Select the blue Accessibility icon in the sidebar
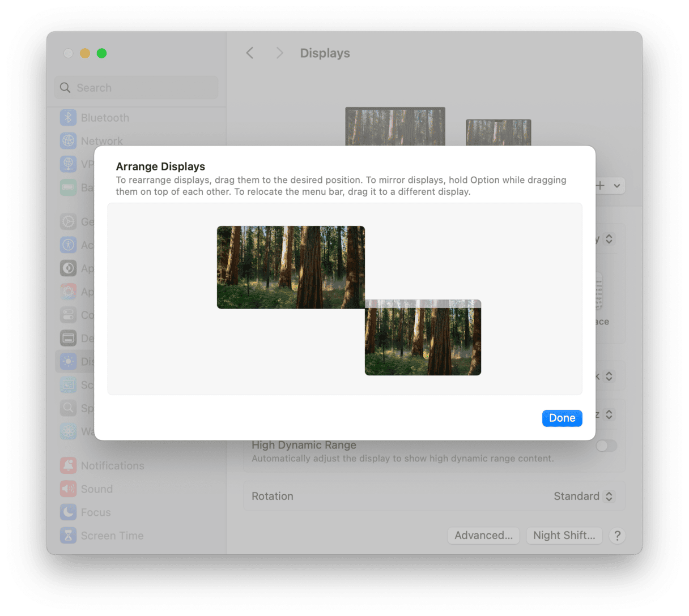689x616 pixels. pos(69,245)
